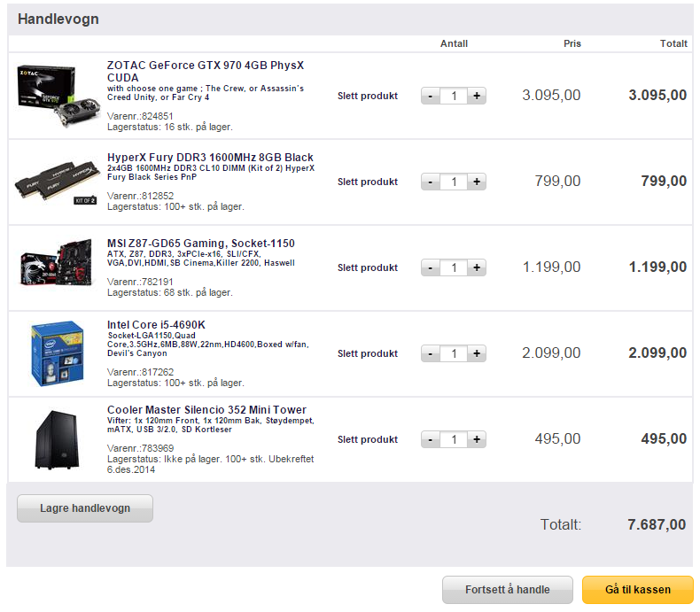Open ZOTAC GeForce GTX 970 product thumbnail

coord(57,96)
